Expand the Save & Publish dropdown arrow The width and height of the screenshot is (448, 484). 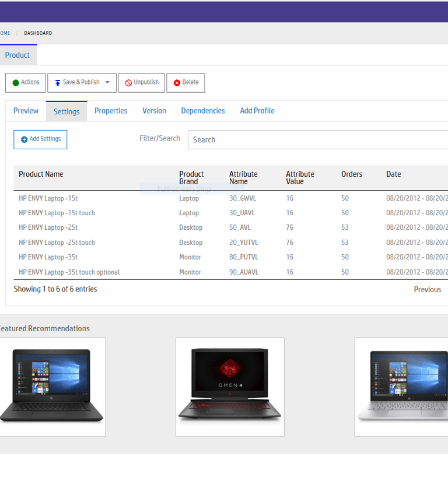pos(107,82)
